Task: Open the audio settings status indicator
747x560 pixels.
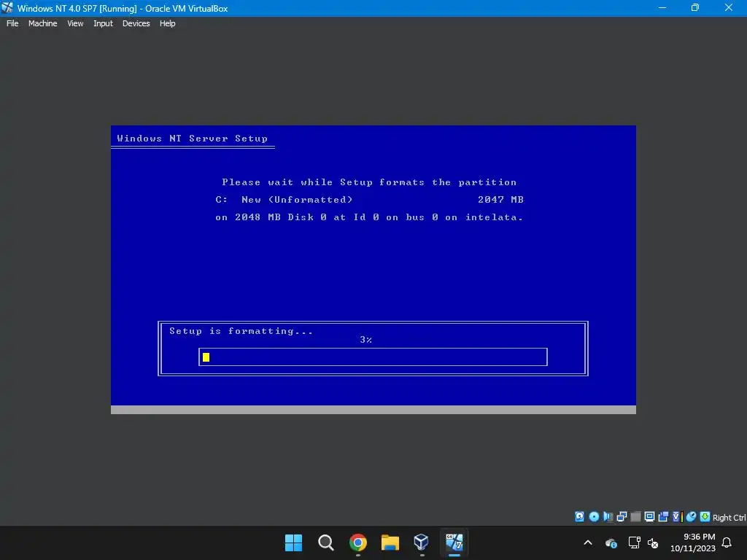Action: 608,517
